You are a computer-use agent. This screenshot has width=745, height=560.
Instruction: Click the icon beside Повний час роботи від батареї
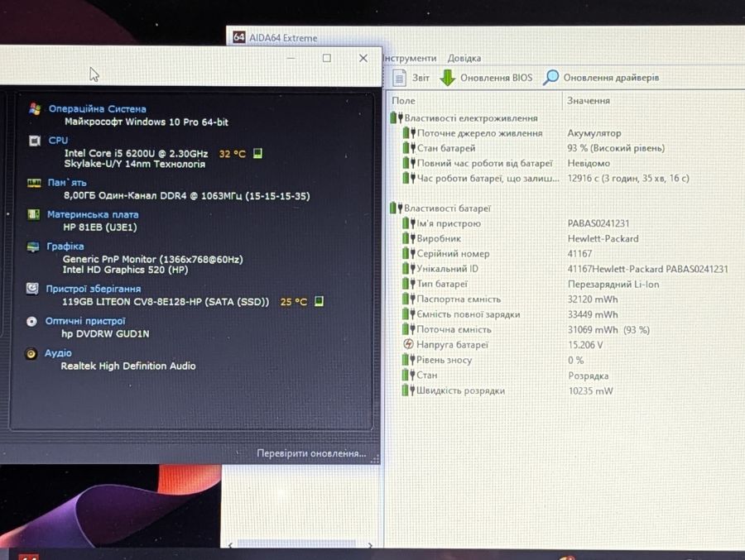click(409, 163)
